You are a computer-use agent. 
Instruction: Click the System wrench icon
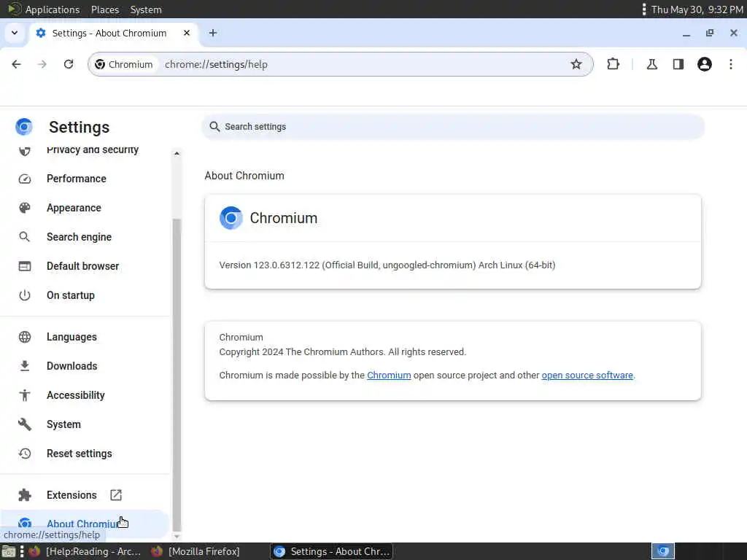click(25, 424)
